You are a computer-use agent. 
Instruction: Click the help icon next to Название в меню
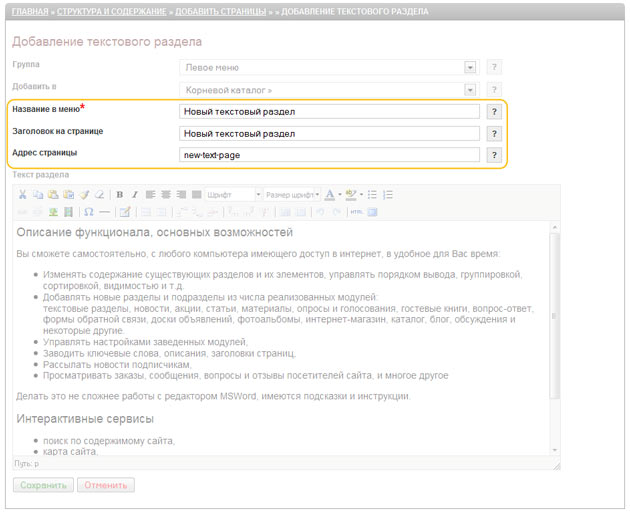click(493, 111)
